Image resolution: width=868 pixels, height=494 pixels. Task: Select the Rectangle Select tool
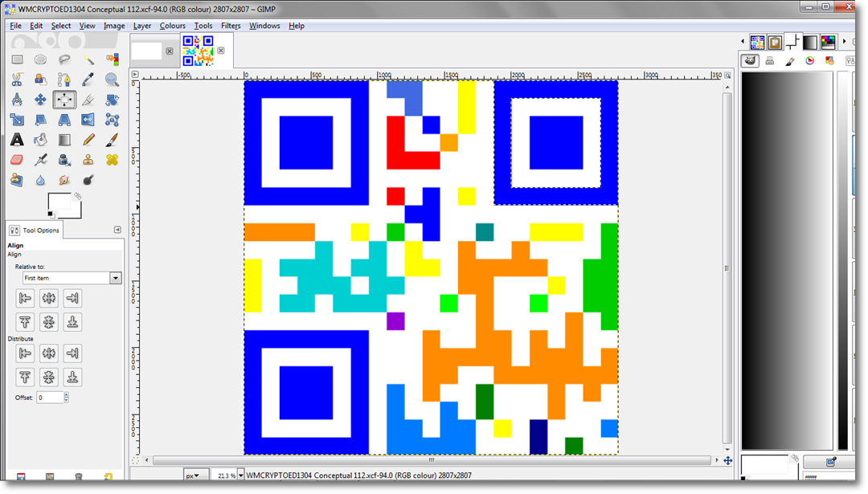pos(17,59)
